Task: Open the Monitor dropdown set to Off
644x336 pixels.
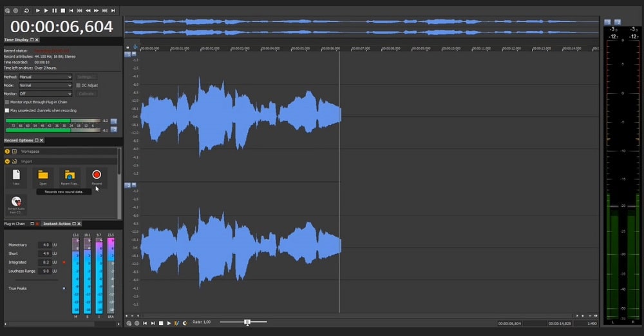Action: coord(45,94)
